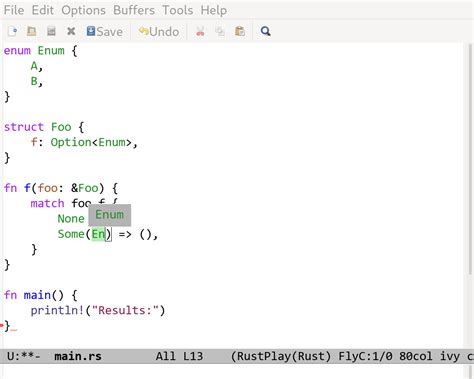The height and width of the screenshot is (379, 474).
Task: Click the New File toolbar icon
Action: (x=12, y=31)
